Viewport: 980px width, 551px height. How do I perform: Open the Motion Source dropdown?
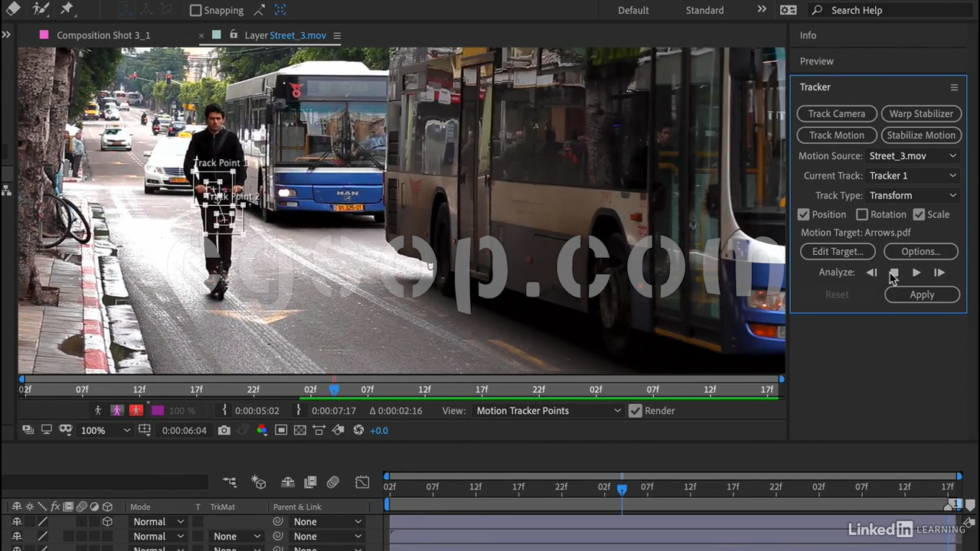[x=913, y=155]
